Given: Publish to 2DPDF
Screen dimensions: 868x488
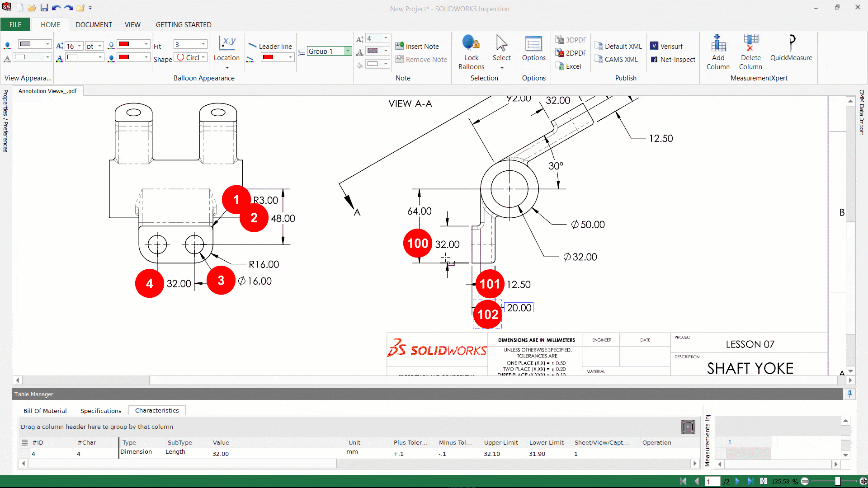Looking at the screenshot, I should 571,53.
